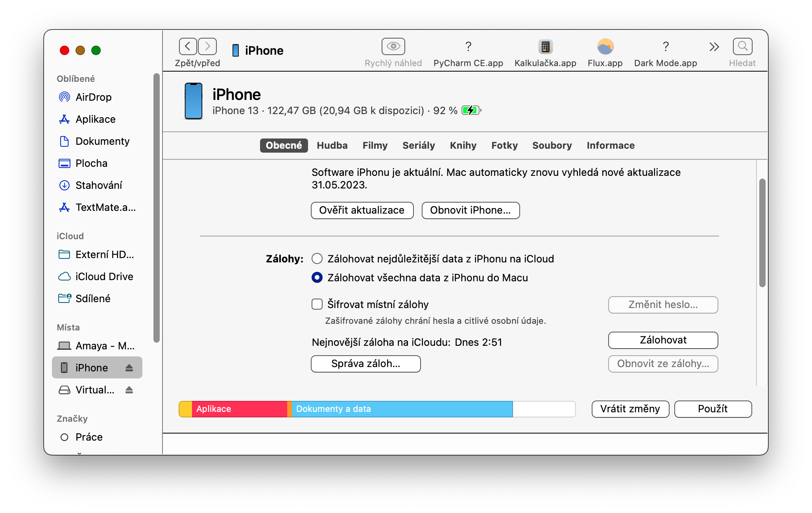Eject the Virtual disk in sidebar

point(129,390)
